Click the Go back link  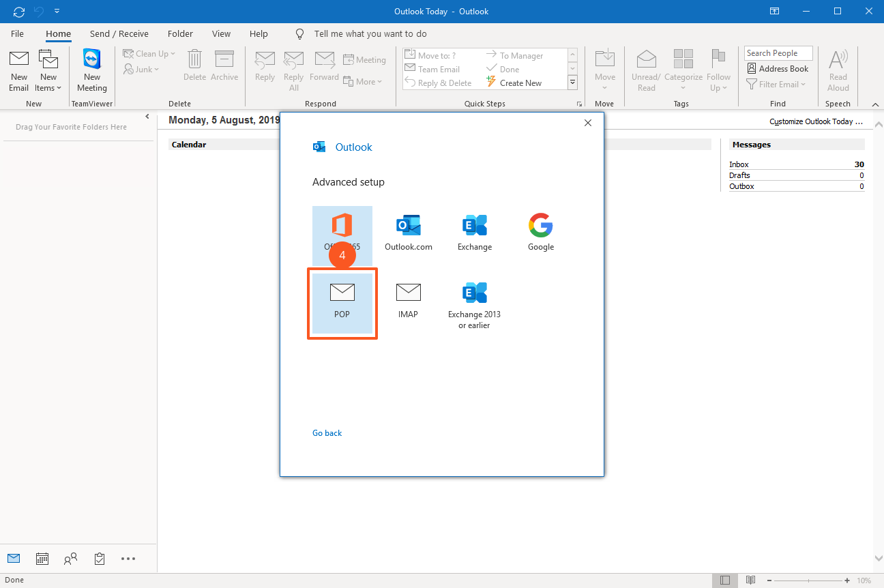(327, 433)
